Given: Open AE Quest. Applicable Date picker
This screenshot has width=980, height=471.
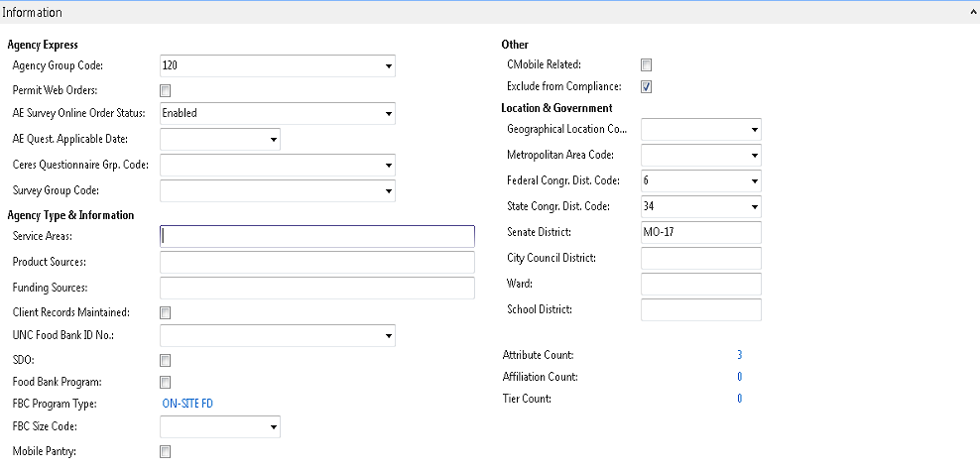Looking at the screenshot, I should [273, 140].
